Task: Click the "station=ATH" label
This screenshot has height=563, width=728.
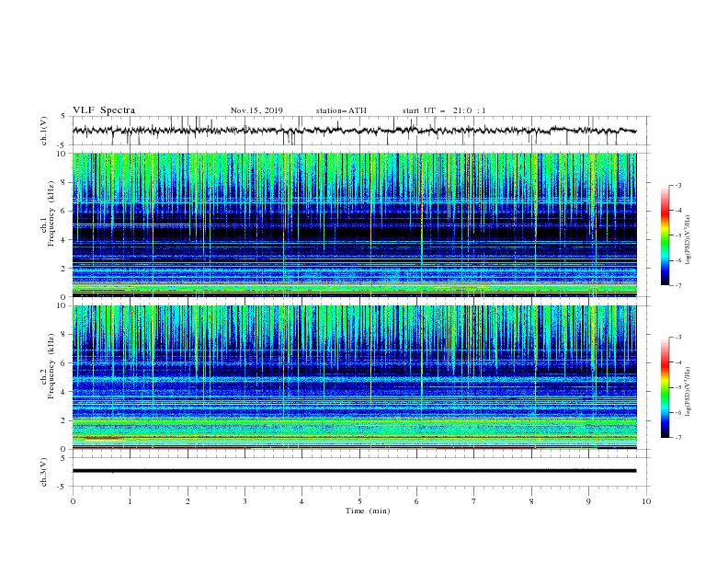Action: point(341,110)
